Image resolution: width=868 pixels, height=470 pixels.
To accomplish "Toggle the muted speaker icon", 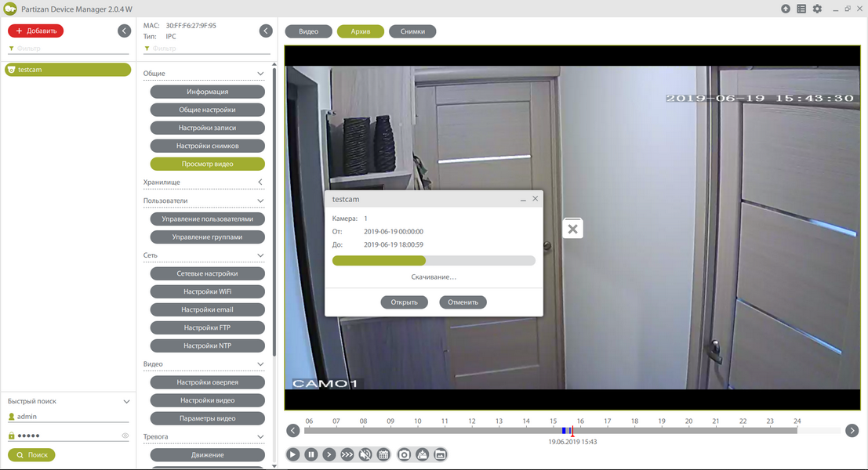I will click(365, 454).
